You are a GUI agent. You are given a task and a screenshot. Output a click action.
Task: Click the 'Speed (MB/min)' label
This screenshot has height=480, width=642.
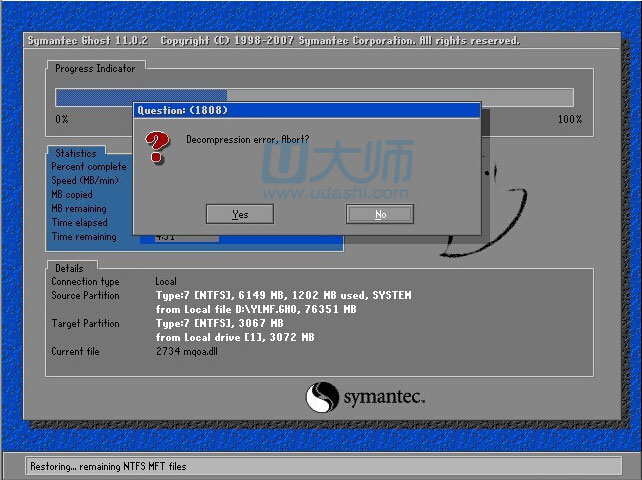pos(85,181)
